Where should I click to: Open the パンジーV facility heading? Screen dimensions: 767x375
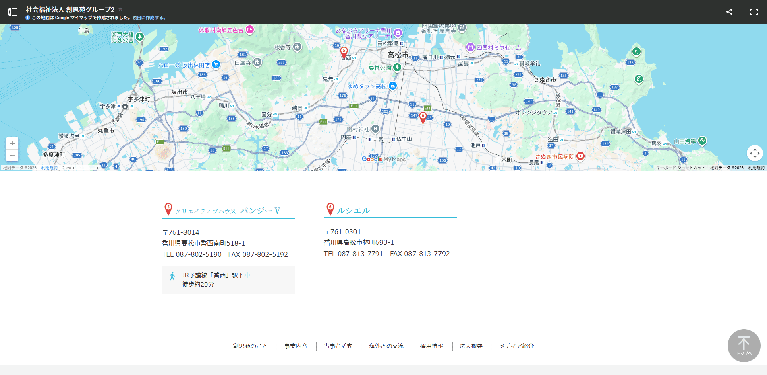227,211
